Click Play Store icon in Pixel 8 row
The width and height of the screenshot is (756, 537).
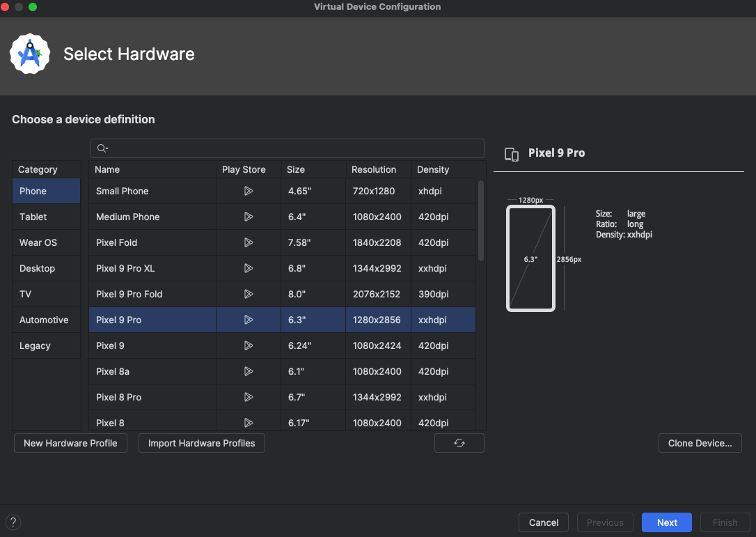point(249,423)
